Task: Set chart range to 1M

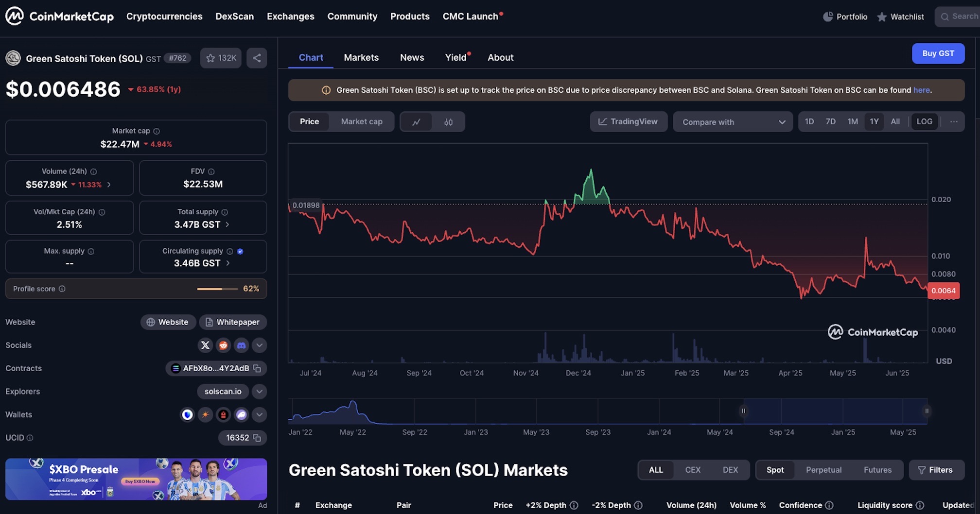Action: (853, 121)
